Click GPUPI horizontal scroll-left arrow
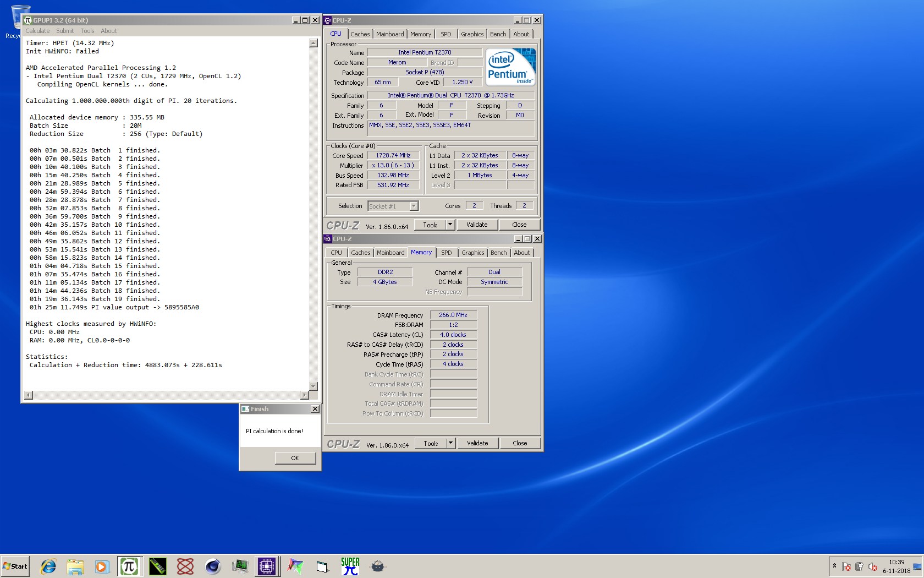 (29, 395)
